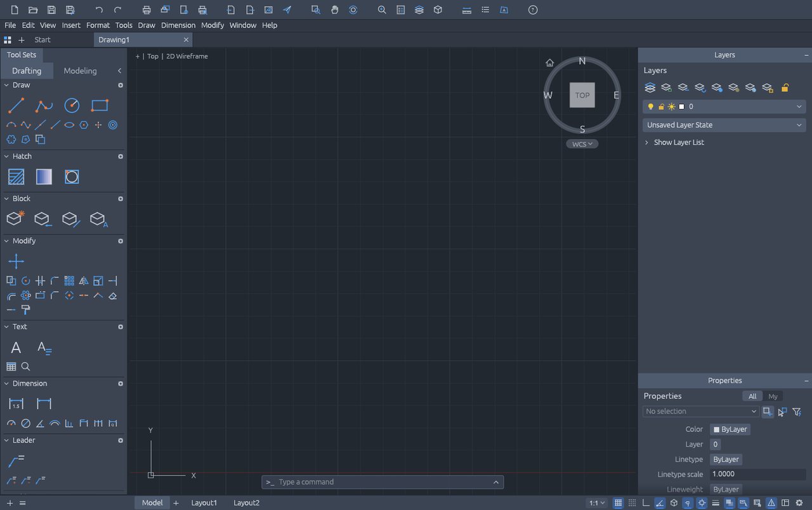Screen dimensions: 812x510
Task: Select the Line tool in Draw
Action: coord(16,105)
